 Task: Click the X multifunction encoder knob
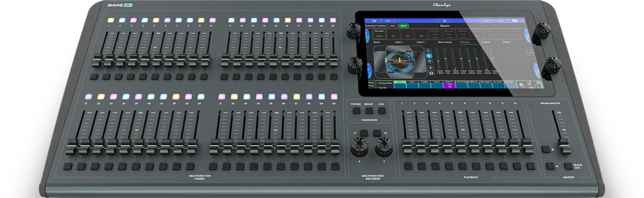(x=360, y=147)
